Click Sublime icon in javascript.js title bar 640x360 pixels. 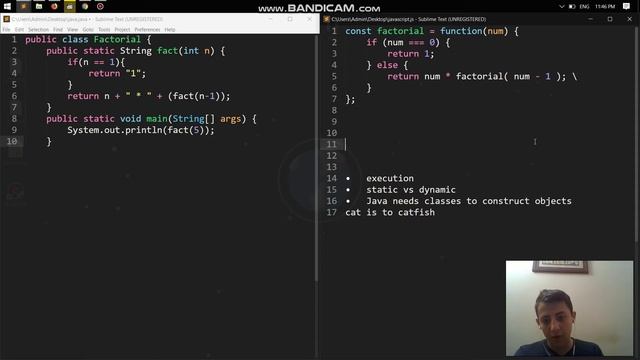click(327, 19)
